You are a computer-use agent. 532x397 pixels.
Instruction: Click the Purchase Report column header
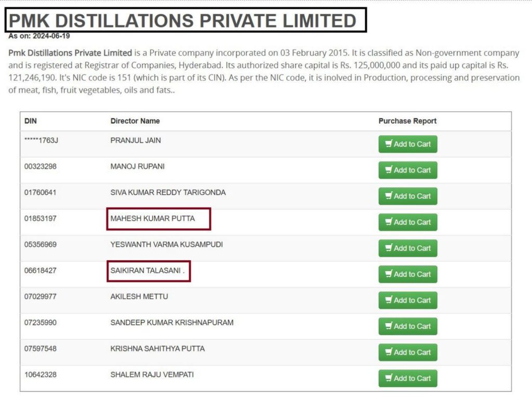pos(407,121)
